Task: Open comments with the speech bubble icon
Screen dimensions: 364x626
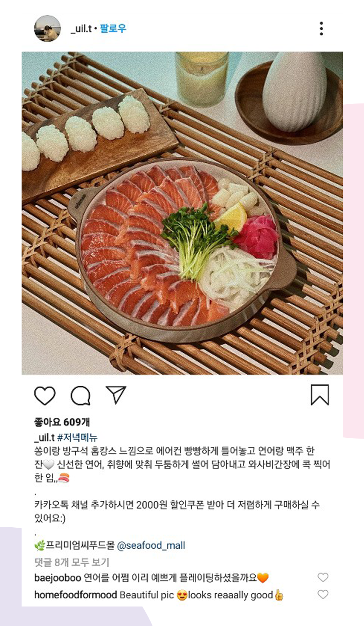Action: point(80,396)
